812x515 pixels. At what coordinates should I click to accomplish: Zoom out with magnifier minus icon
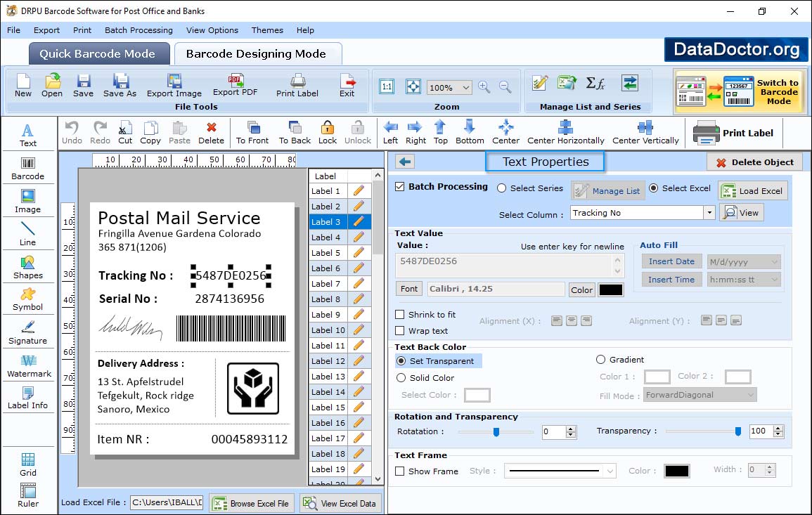505,87
